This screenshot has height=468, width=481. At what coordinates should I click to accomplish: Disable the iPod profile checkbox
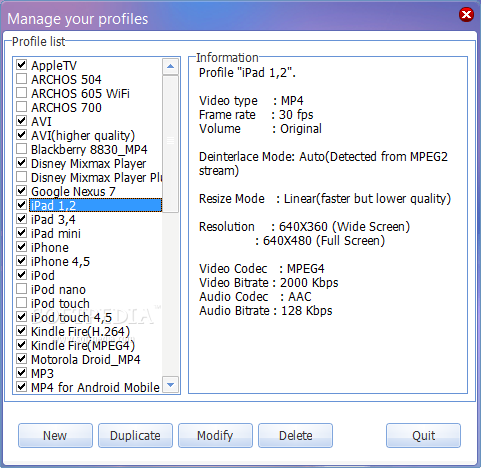(x=22, y=274)
